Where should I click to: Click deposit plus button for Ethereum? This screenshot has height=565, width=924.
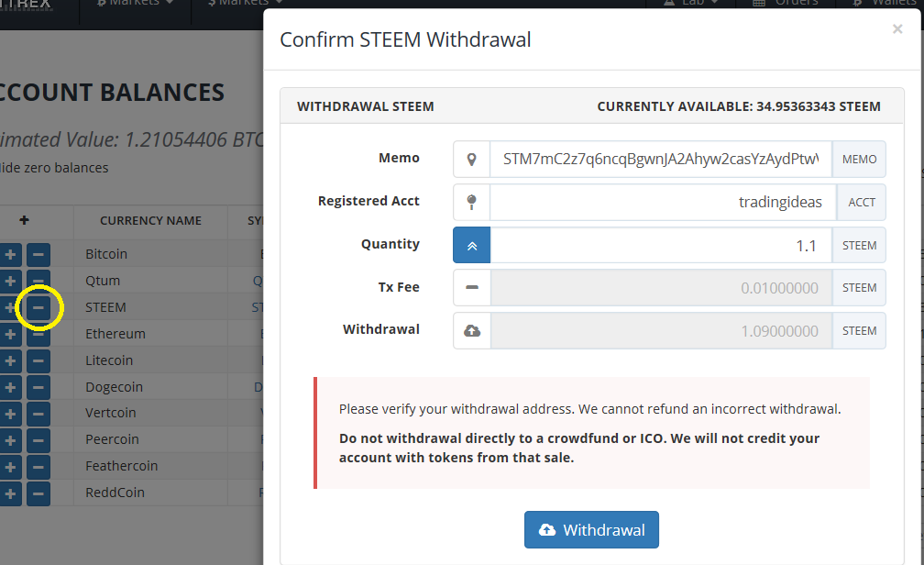tap(10, 335)
